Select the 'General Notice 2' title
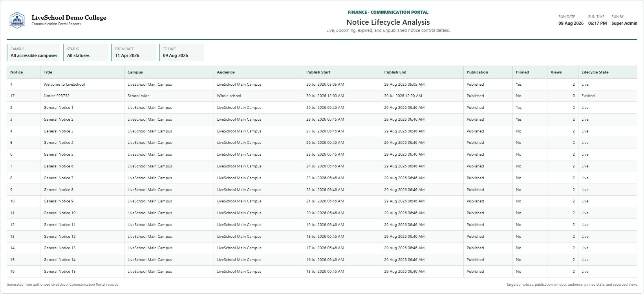 coord(59,119)
